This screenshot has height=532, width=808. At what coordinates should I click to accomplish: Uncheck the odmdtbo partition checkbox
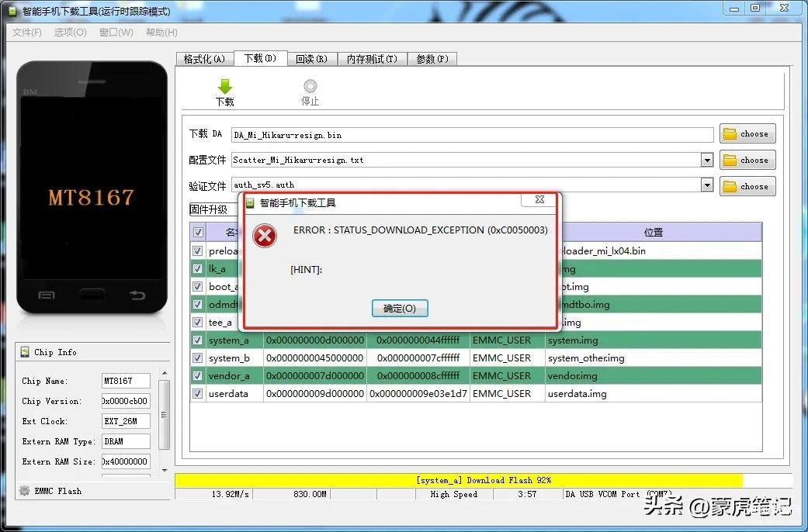(197, 304)
